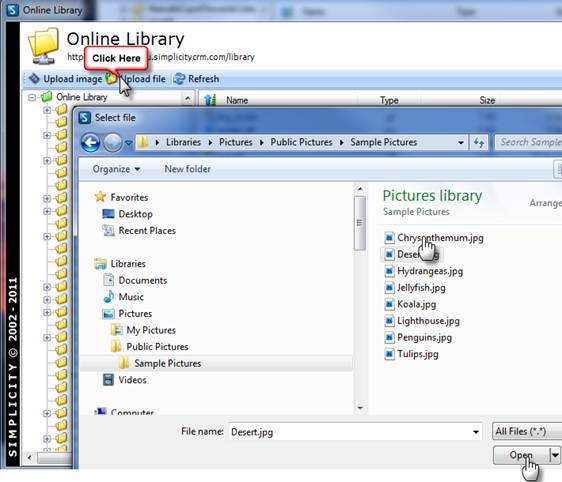Click Public Pictures in the breadcrumb path
Image resolution: width=562 pixels, height=482 pixels.
301,142
